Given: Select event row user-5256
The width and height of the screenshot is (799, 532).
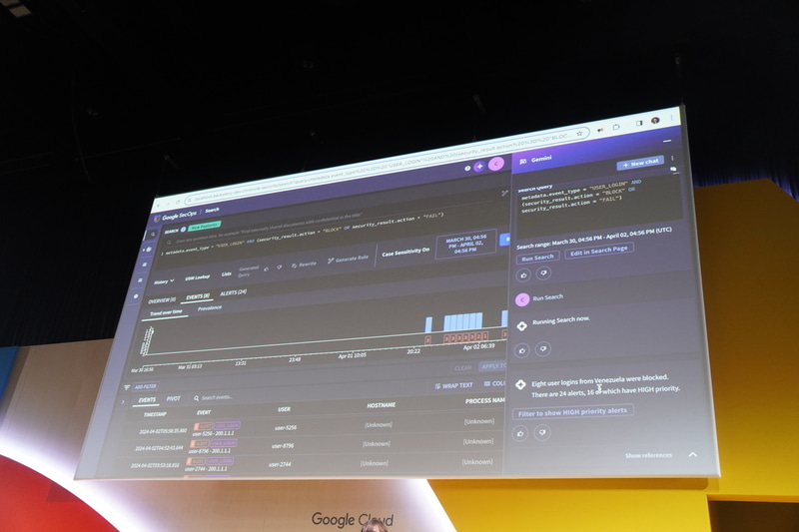Looking at the screenshot, I should (x=311, y=426).
